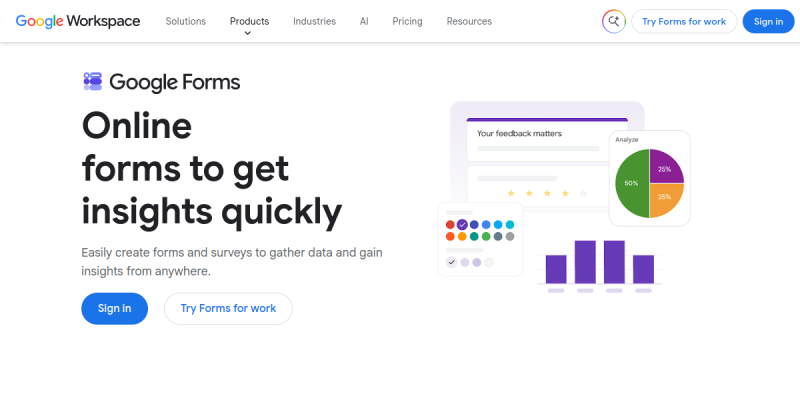The height and width of the screenshot is (400, 800).
Task: Click the orange 25% pie segment
Action: click(666, 201)
